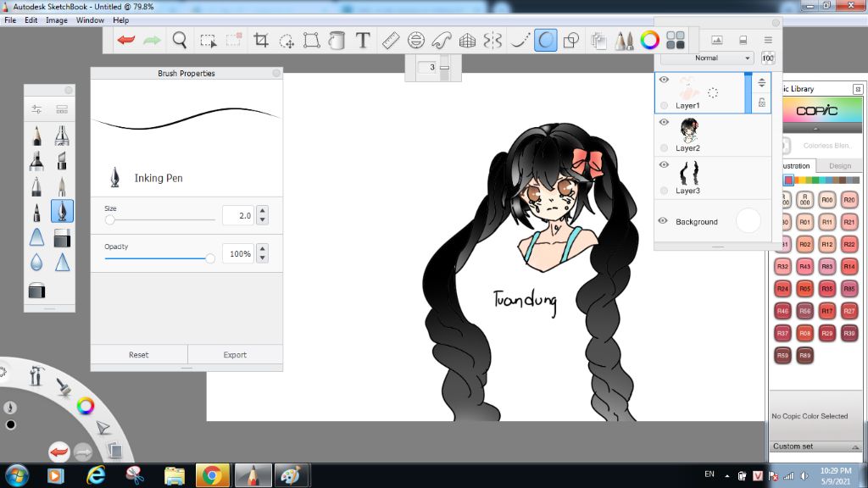
Task: Select the Distort transform tool
Action: [312, 40]
